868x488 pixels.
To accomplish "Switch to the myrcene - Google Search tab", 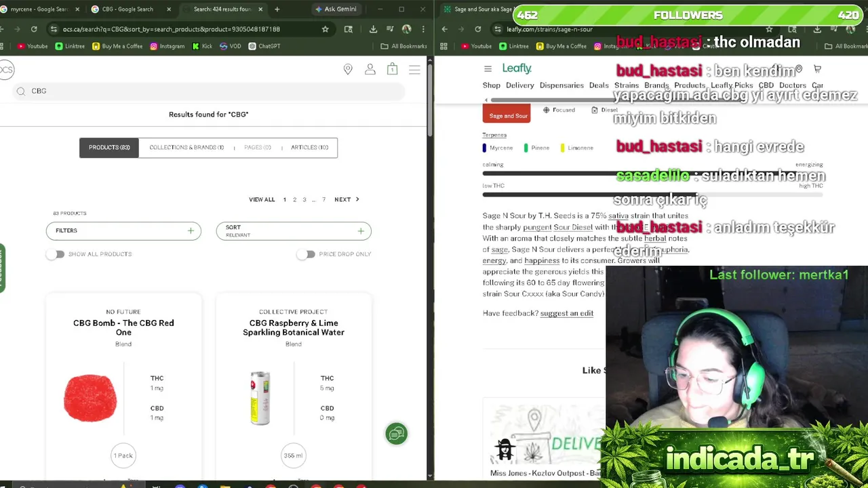I will click(x=39, y=9).
